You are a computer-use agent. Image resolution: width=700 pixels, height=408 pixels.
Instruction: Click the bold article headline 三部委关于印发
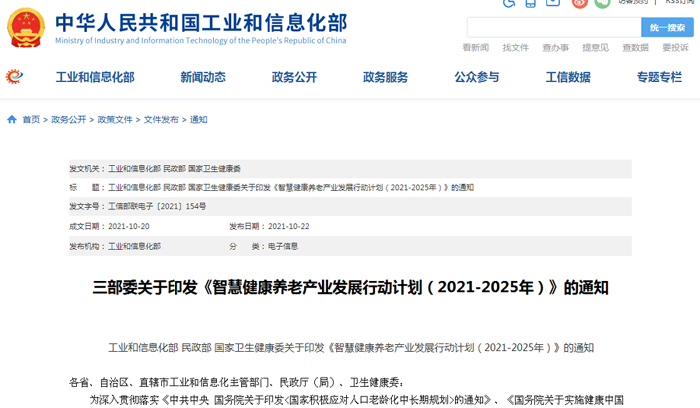point(350,287)
